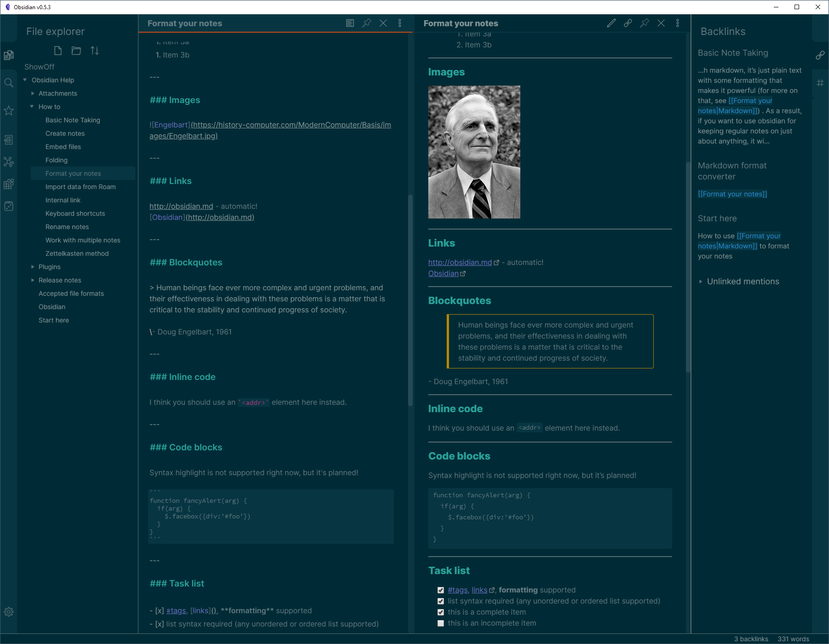829x644 pixels.
Task: Click [[Format your notes]] backlink under Markdown format converter
Action: click(732, 194)
